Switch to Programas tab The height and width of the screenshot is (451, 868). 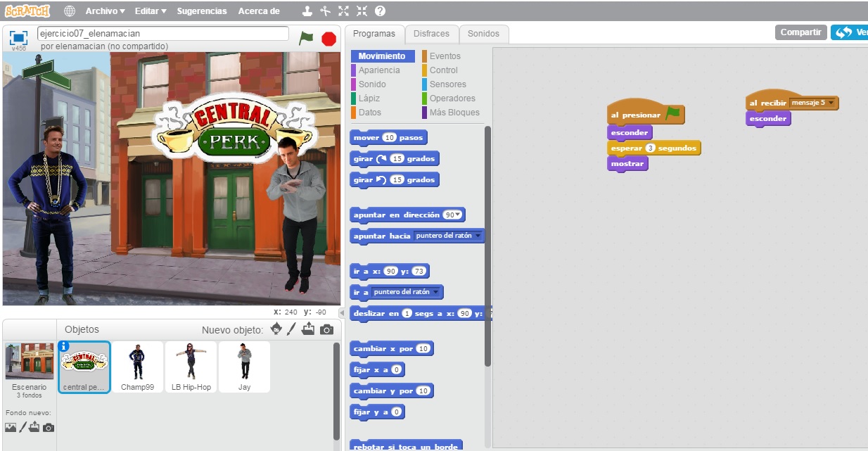[x=374, y=34]
